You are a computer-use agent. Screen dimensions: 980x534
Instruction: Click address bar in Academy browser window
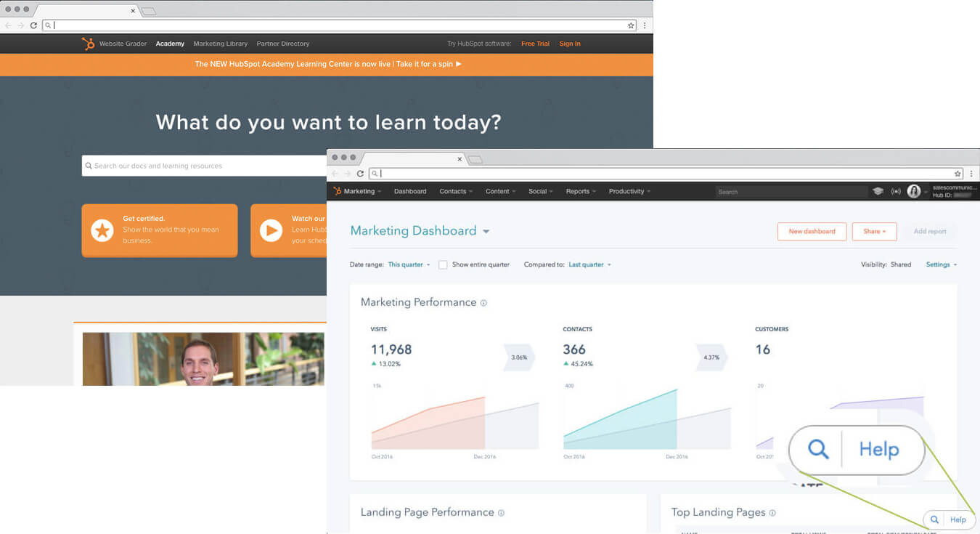[340, 25]
